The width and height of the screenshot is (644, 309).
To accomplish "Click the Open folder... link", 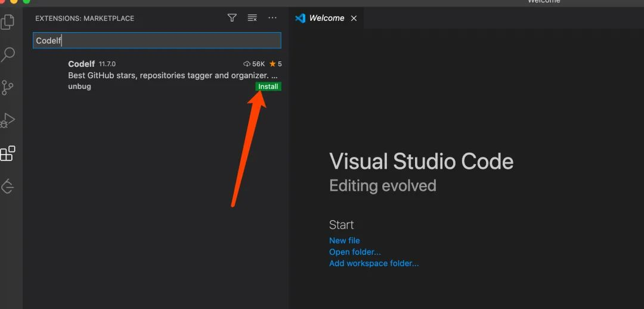I will point(355,252).
